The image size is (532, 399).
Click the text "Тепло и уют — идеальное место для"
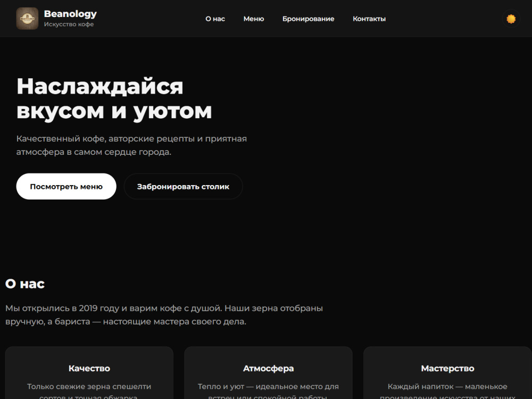click(268, 386)
